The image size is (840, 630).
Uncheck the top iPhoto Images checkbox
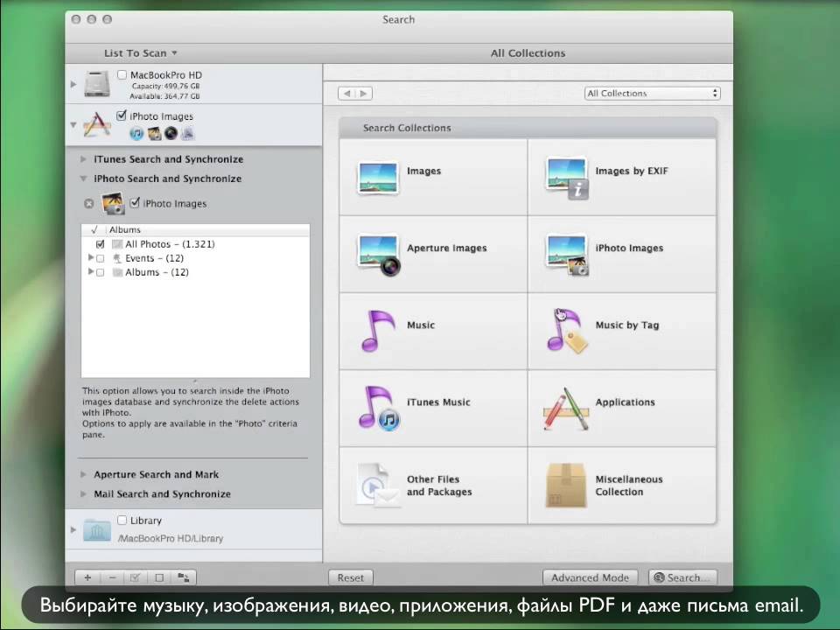pos(122,115)
